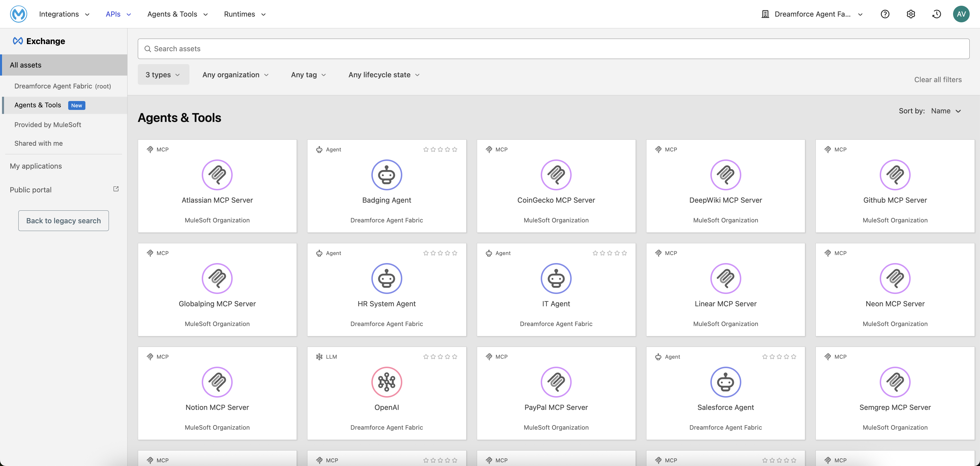This screenshot has width=980, height=466.
Task: Open the AV avatar menu
Action: coord(962,14)
